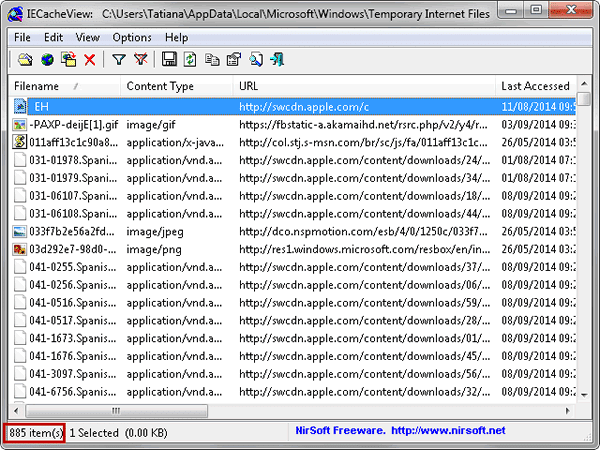The width and height of the screenshot is (600, 450).
Task: Click the funnel filter icon
Action: click(119, 60)
